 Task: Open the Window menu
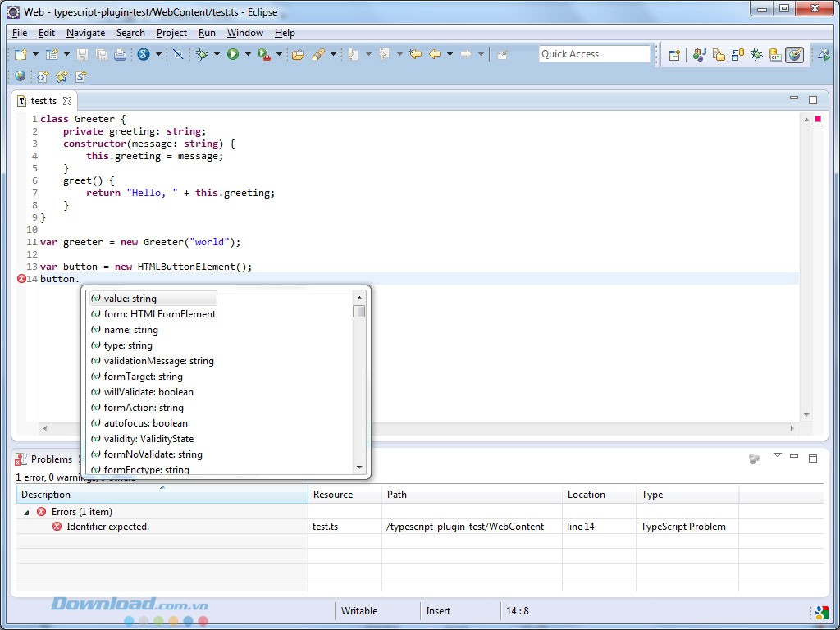tap(244, 33)
